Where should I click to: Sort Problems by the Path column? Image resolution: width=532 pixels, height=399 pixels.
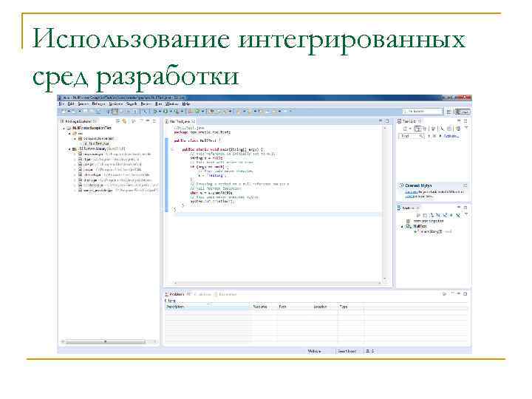point(294,307)
